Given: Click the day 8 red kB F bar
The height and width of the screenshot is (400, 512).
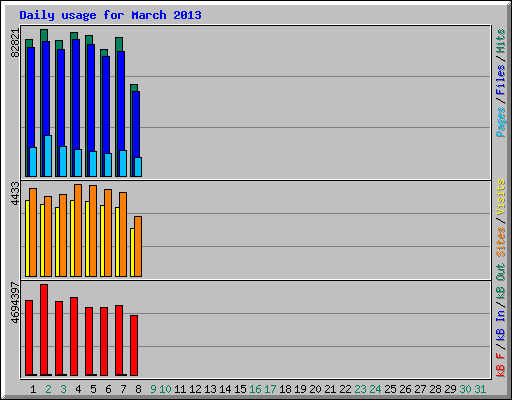Looking at the screenshot, I should tap(134, 345).
